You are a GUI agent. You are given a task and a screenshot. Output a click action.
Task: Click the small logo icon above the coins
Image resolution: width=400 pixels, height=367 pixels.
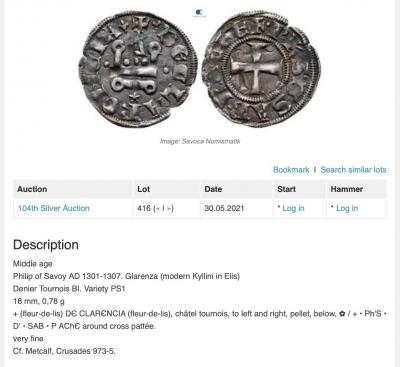pyautogui.click(x=200, y=13)
